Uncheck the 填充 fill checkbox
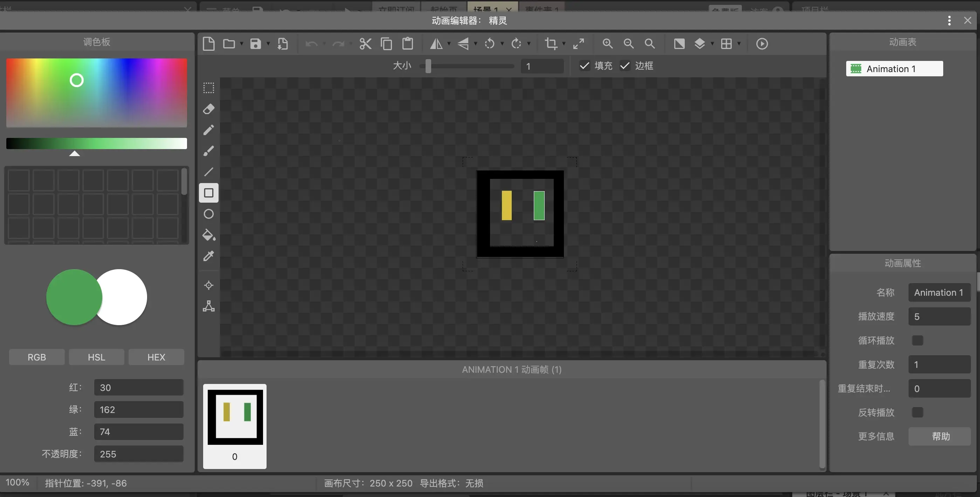 (584, 66)
